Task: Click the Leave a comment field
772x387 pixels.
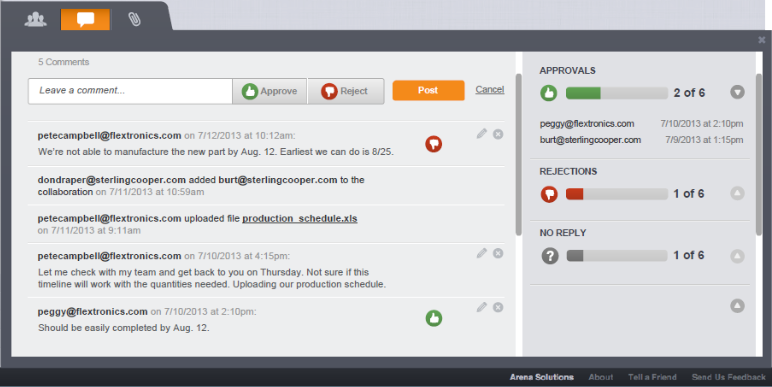Action: pyautogui.click(x=130, y=91)
